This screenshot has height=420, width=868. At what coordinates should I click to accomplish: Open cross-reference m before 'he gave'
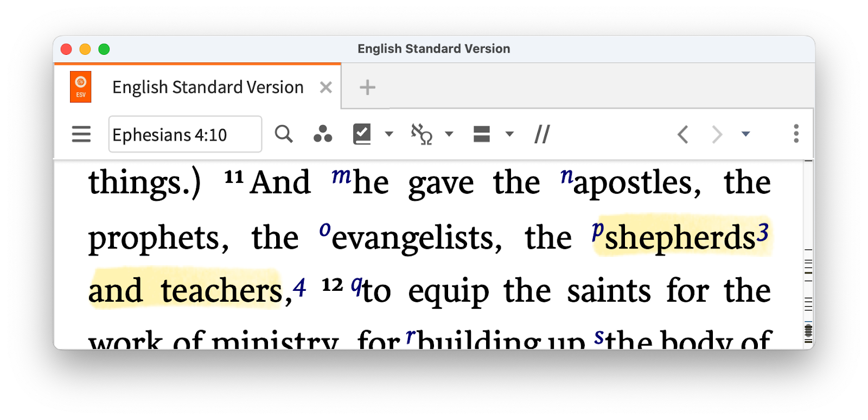[x=342, y=176]
